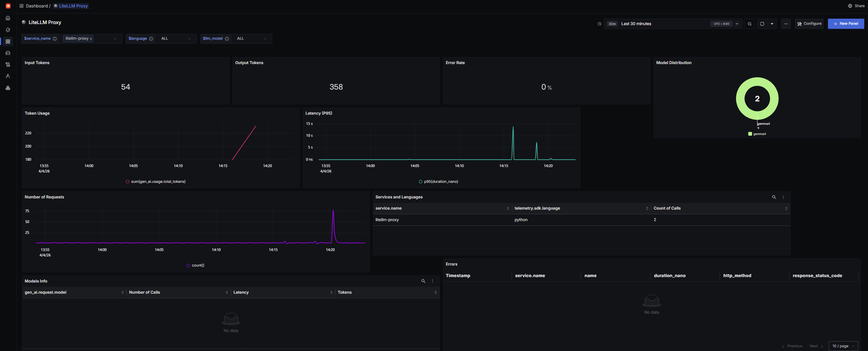Toggle the gemma4 series in Model Distribution legend
The image size is (868, 351).
(758, 134)
